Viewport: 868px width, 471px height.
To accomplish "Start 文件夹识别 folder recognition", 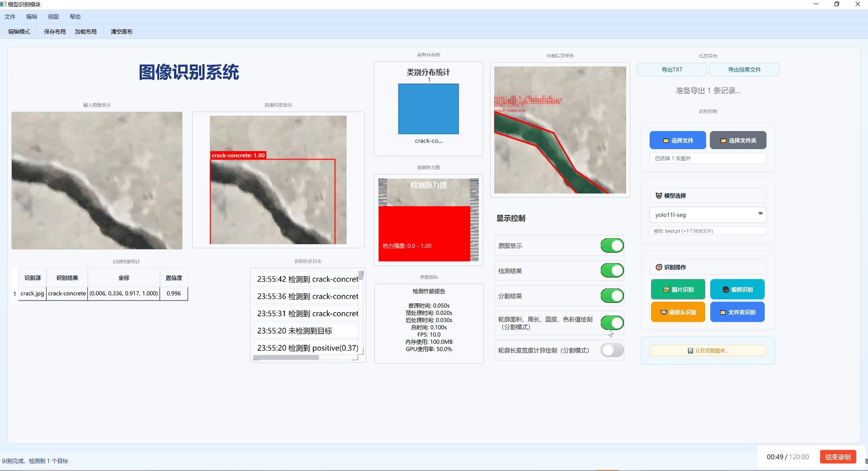I will click(x=737, y=312).
